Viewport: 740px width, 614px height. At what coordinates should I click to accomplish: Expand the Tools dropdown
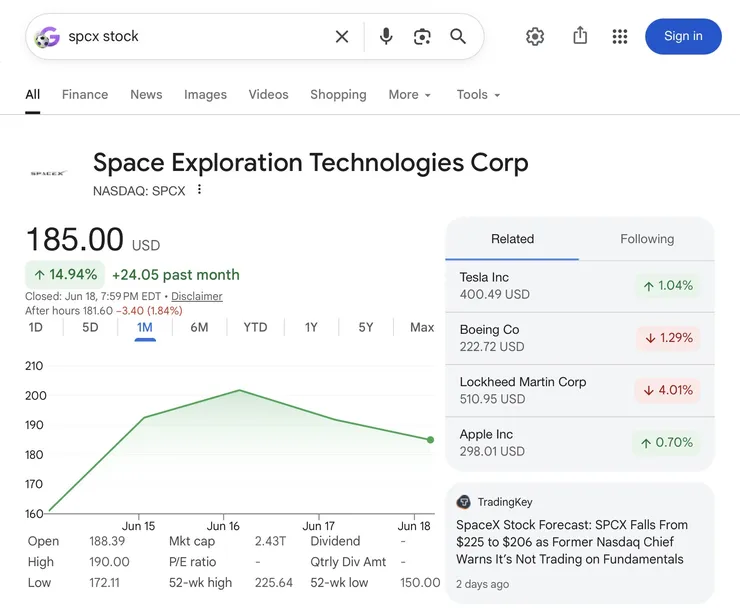tap(478, 94)
